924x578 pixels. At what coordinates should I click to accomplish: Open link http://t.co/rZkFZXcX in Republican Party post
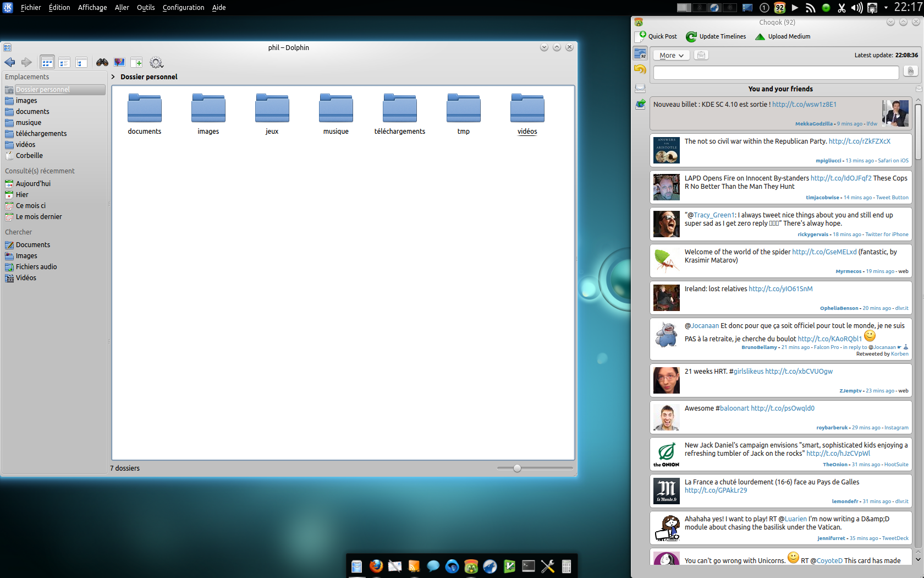click(x=860, y=141)
